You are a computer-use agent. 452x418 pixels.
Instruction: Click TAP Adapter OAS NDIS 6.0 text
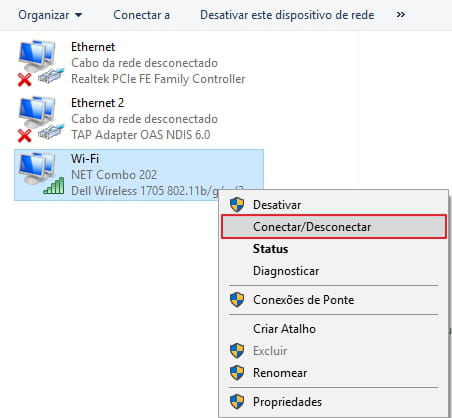tap(141, 135)
